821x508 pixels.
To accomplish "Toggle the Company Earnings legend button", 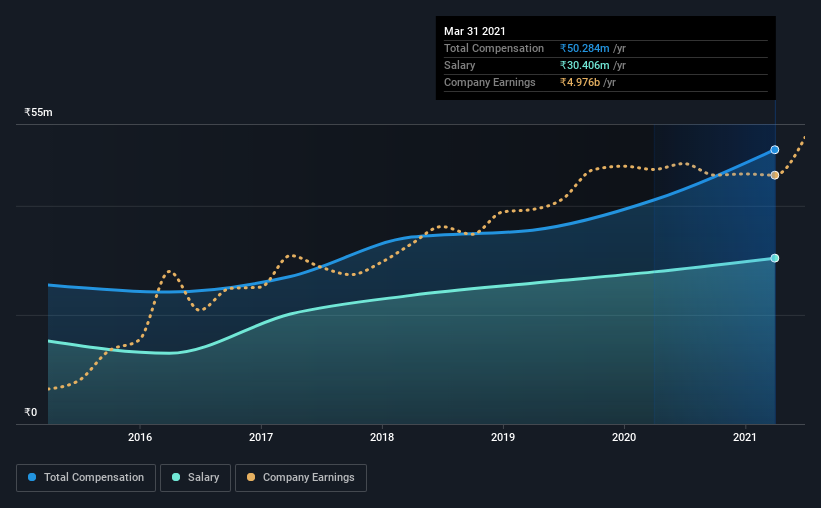I will click(x=301, y=478).
